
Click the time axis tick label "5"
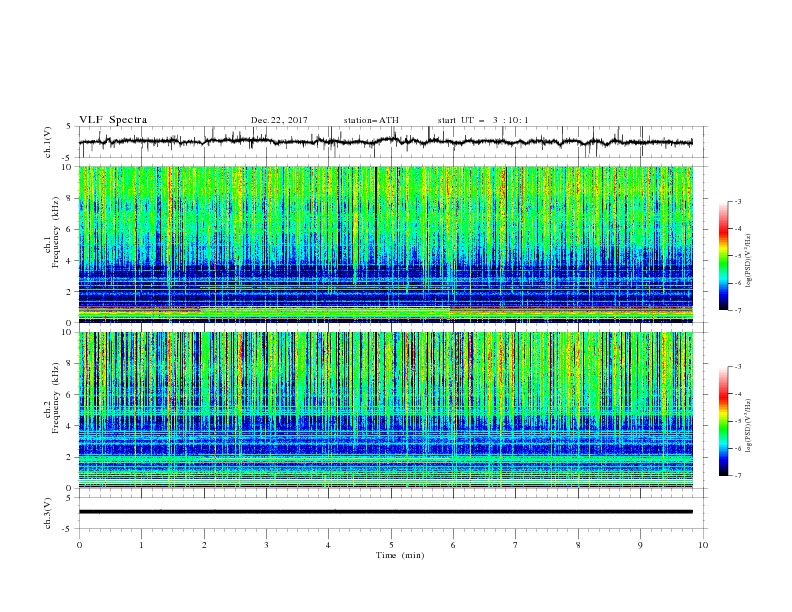[x=391, y=545]
